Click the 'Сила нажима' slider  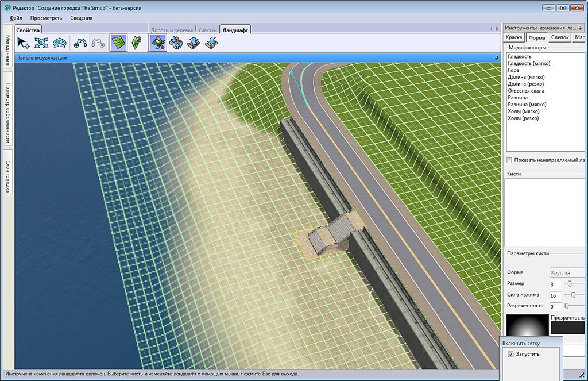tap(574, 295)
